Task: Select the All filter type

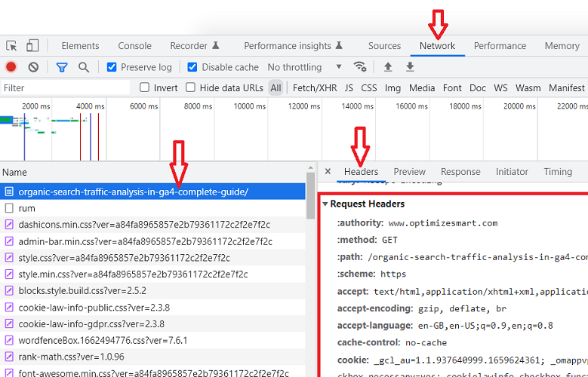Action: [x=276, y=88]
